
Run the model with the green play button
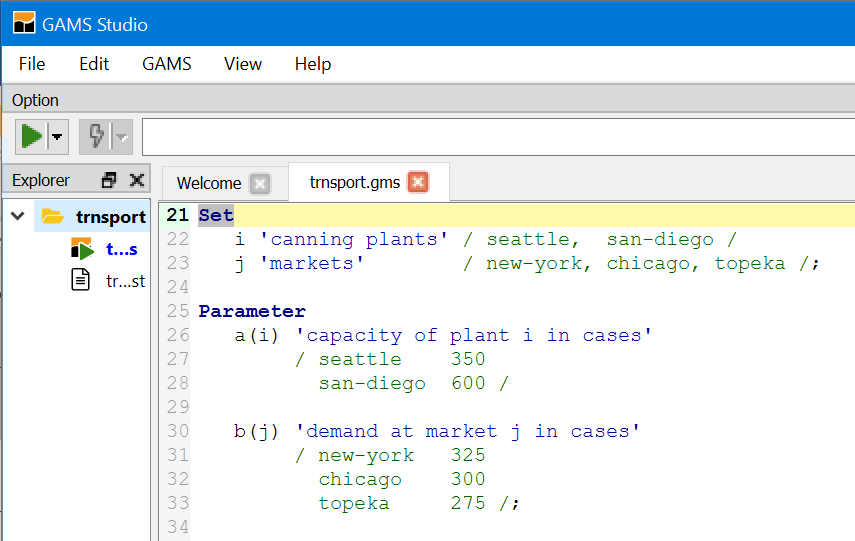click(x=32, y=136)
